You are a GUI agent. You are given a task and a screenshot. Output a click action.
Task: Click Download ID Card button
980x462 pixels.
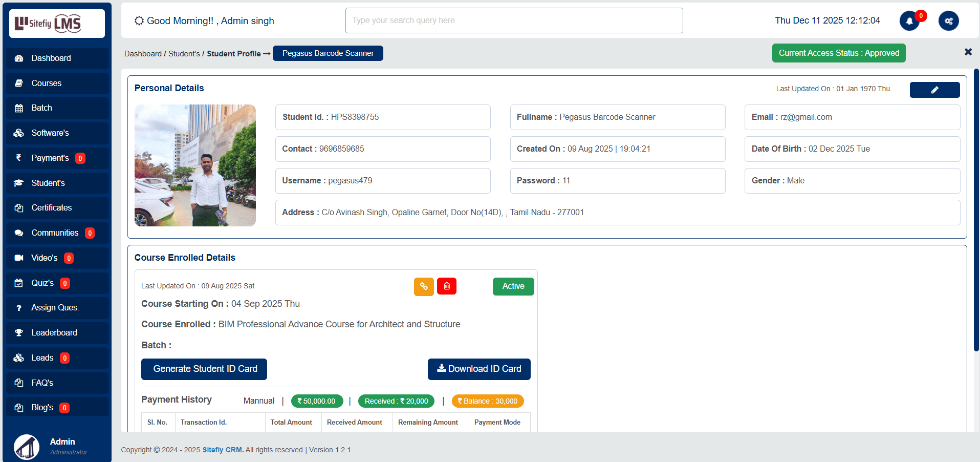pyautogui.click(x=478, y=369)
